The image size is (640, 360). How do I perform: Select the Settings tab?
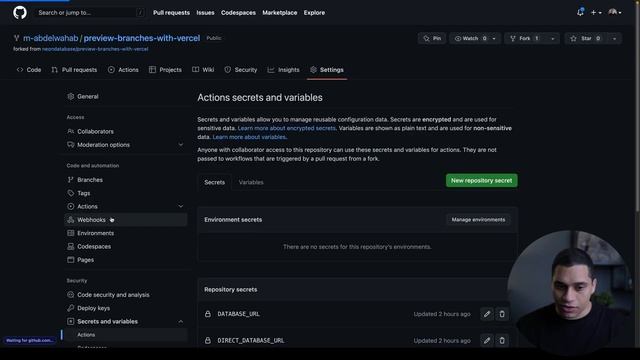[327, 70]
